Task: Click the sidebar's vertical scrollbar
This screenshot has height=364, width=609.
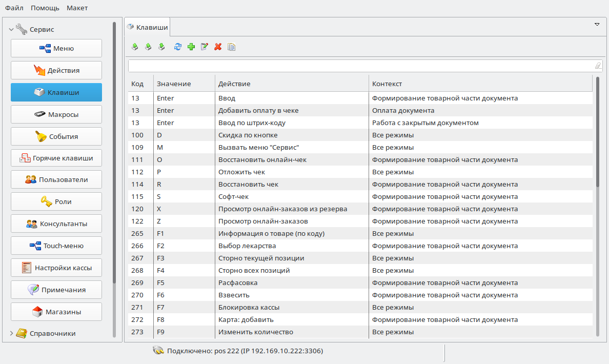Action: click(x=114, y=179)
